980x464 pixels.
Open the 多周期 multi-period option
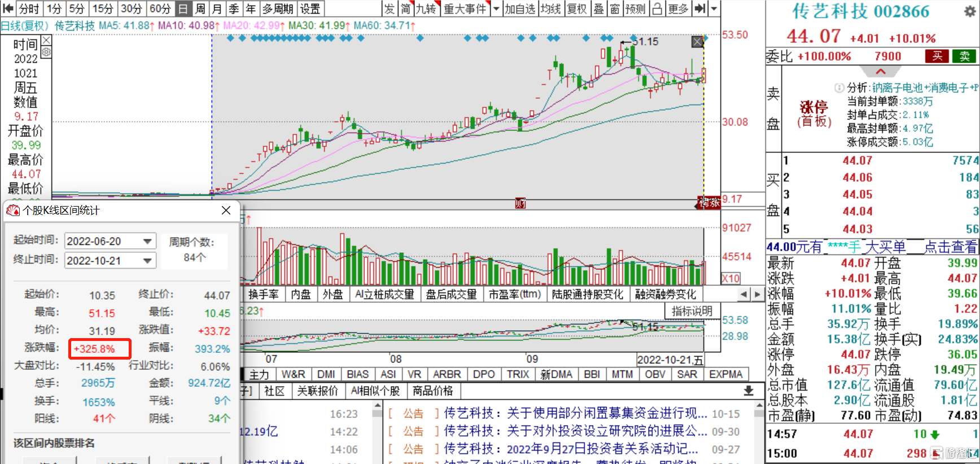pyautogui.click(x=277, y=8)
